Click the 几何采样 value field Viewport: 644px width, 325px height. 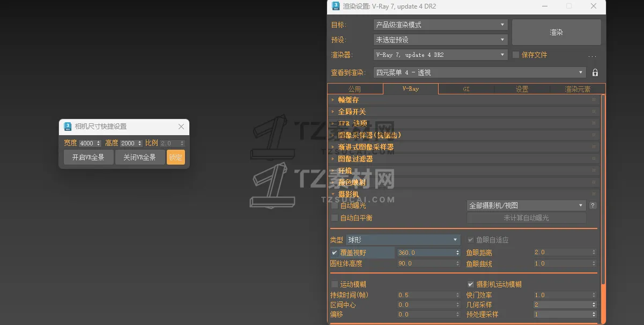click(x=562, y=305)
